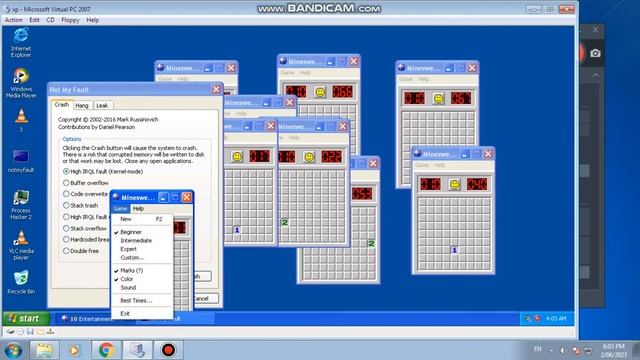
Task: Open Google Chrome from the taskbar
Action: pyautogui.click(x=106, y=350)
